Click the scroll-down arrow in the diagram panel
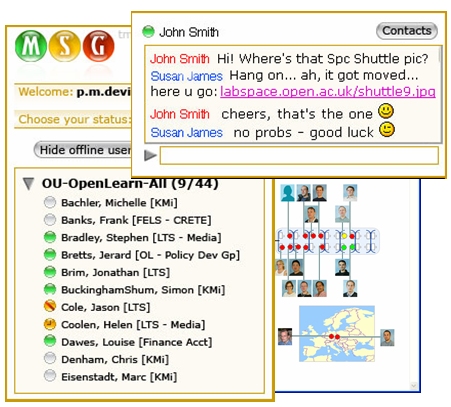 tap(414, 386)
